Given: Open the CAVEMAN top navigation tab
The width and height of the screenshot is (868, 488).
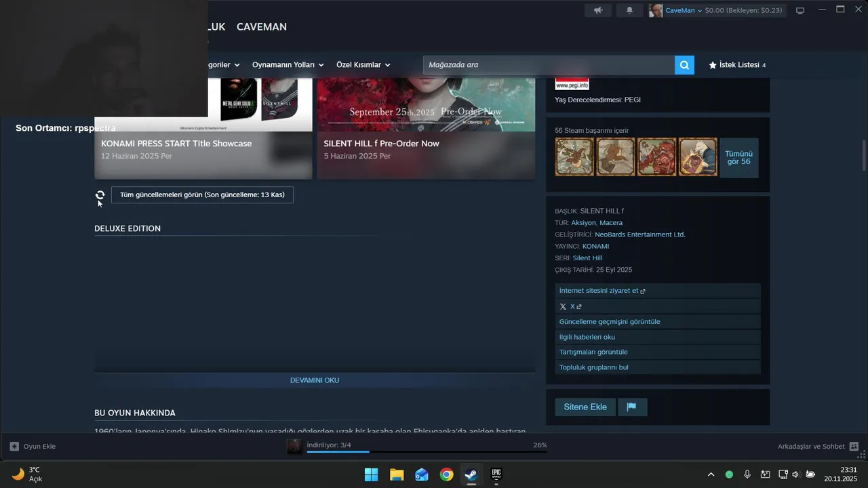Looking at the screenshot, I should 262,27.
